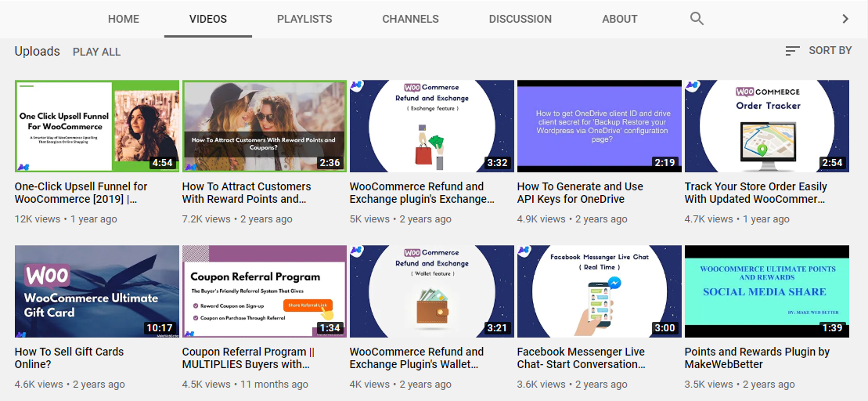
Task: Open the channel search magnifier icon
Action: click(697, 19)
